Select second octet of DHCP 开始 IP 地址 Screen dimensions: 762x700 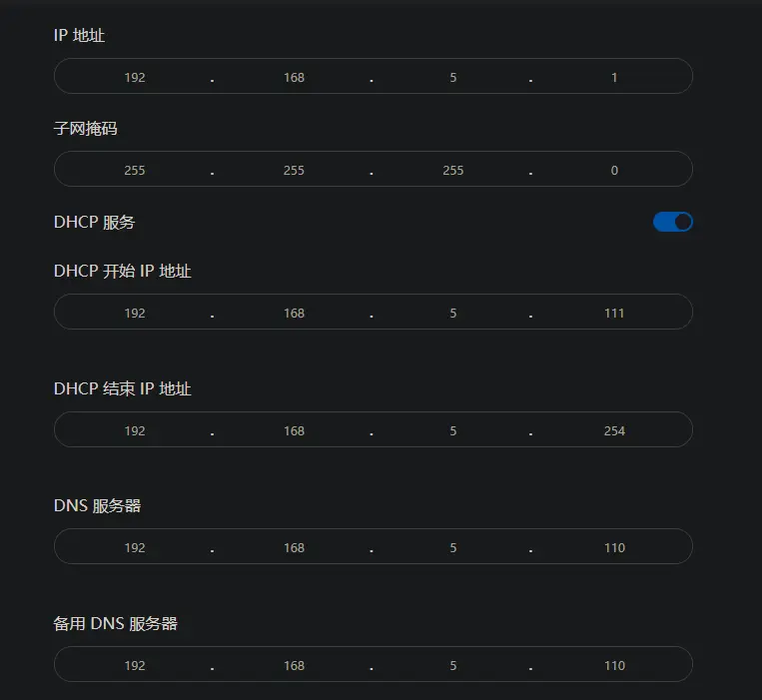click(294, 313)
